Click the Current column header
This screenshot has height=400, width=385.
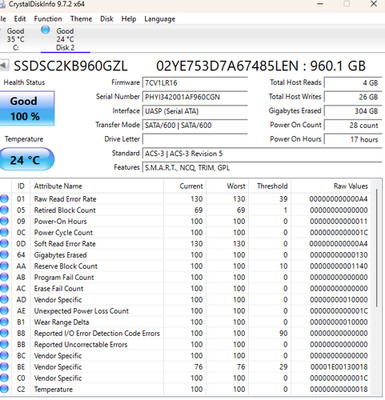185,186
